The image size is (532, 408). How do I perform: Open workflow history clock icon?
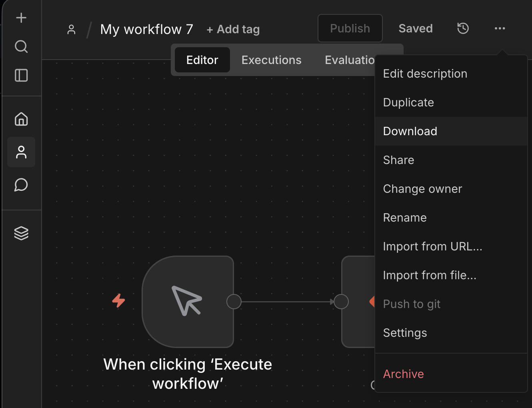(x=463, y=28)
